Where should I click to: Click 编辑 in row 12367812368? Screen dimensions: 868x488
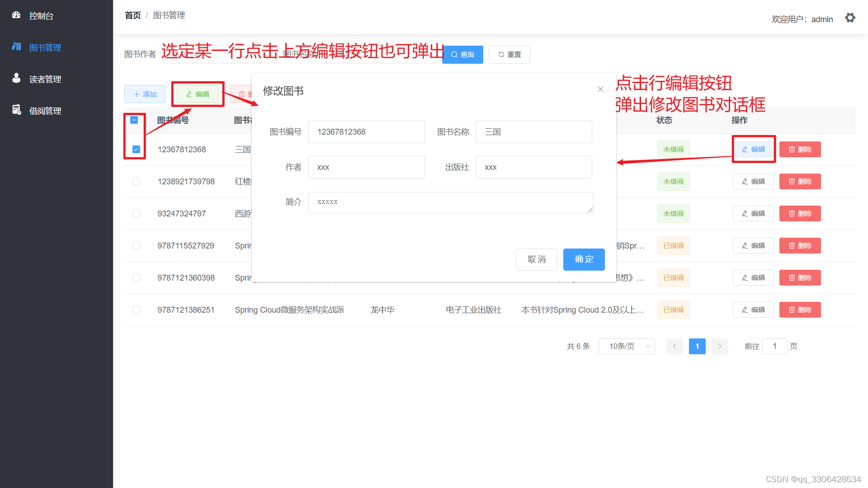click(x=753, y=150)
